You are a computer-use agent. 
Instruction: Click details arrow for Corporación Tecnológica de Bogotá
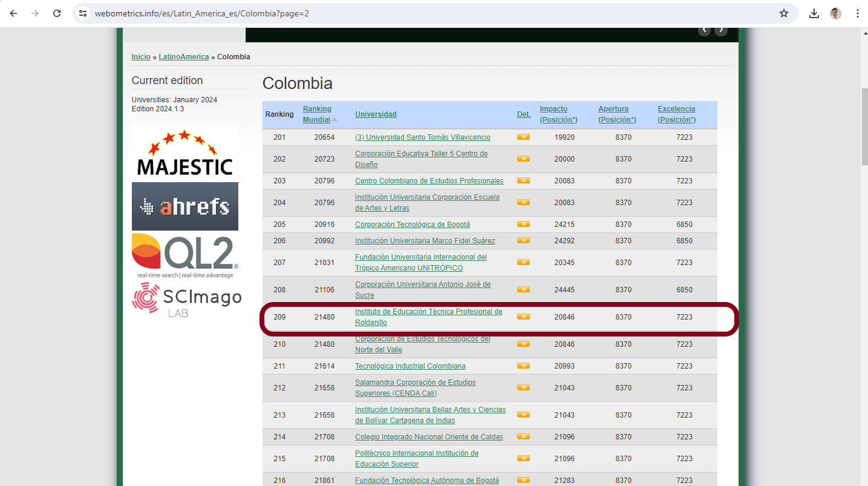[x=523, y=224]
